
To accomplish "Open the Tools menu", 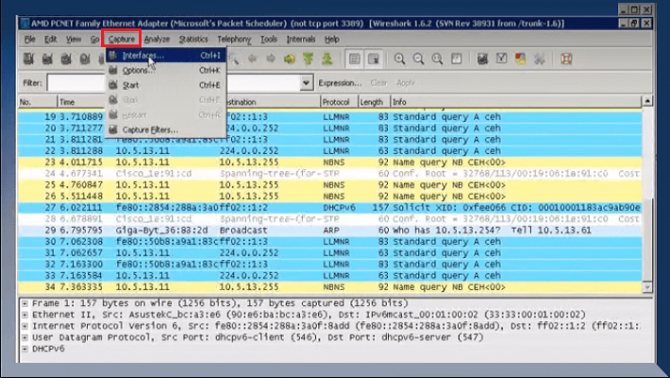I will tap(269, 39).
